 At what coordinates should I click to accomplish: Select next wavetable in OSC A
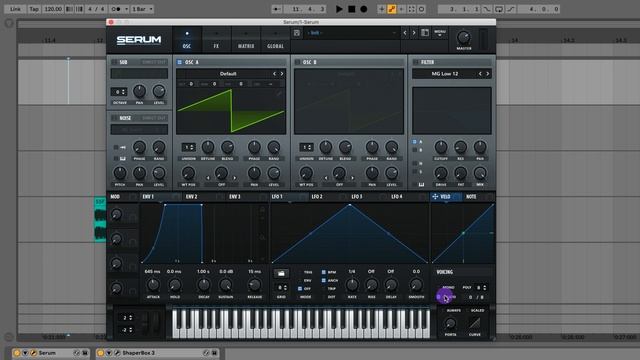[x=282, y=74]
